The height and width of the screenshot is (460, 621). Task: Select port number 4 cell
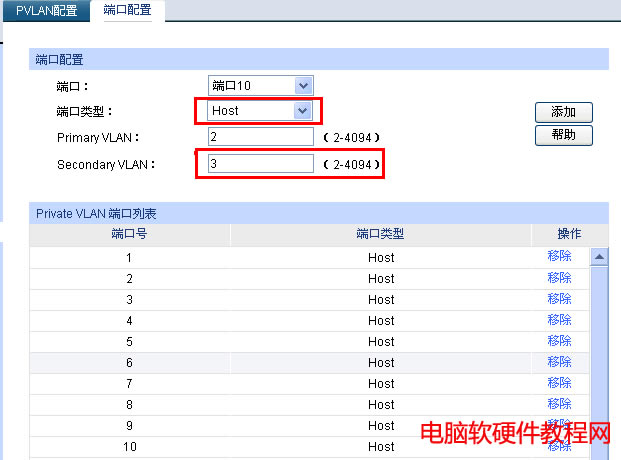[x=129, y=321]
